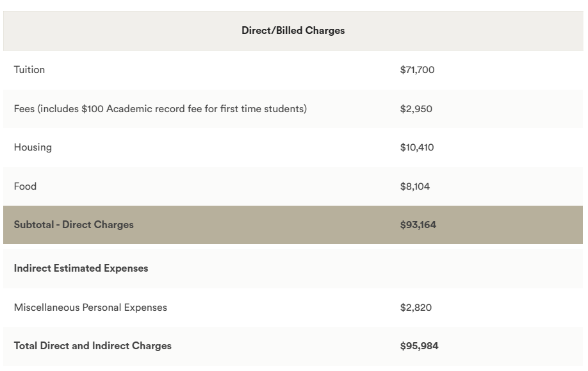Click the $93,164 subtotal amount
This screenshot has height=371, width=588.
(418, 225)
